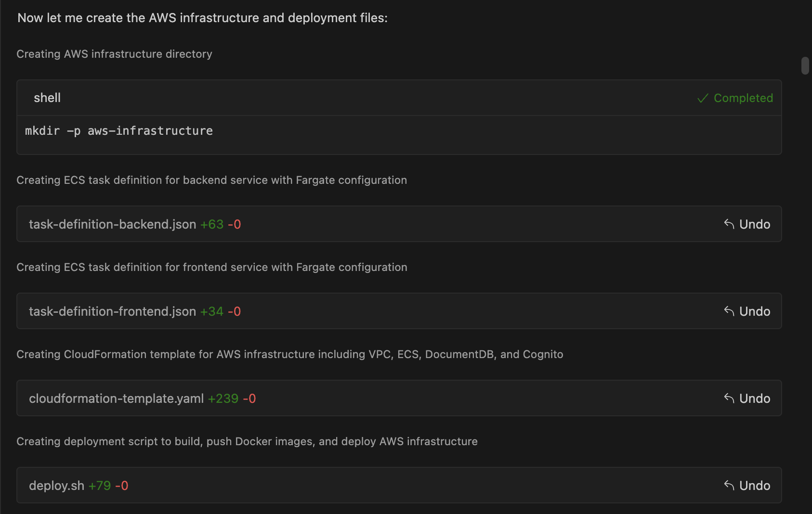Image resolution: width=812 pixels, height=514 pixels.
Task: Click the +63 added lines count
Action: pos(212,224)
